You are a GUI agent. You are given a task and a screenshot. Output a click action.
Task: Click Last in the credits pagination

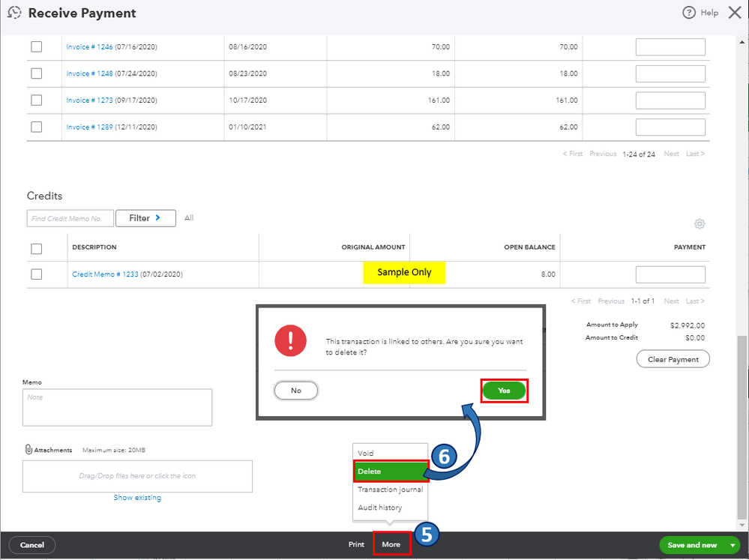pos(695,301)
